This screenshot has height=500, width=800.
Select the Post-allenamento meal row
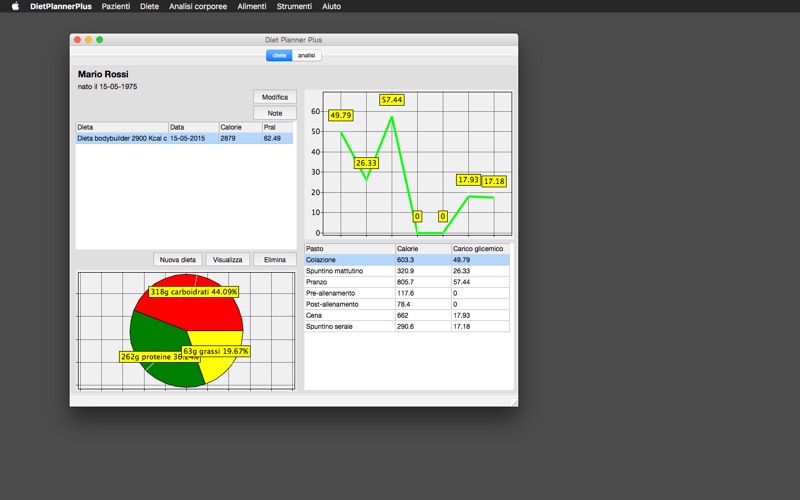[x=407, y=304]
